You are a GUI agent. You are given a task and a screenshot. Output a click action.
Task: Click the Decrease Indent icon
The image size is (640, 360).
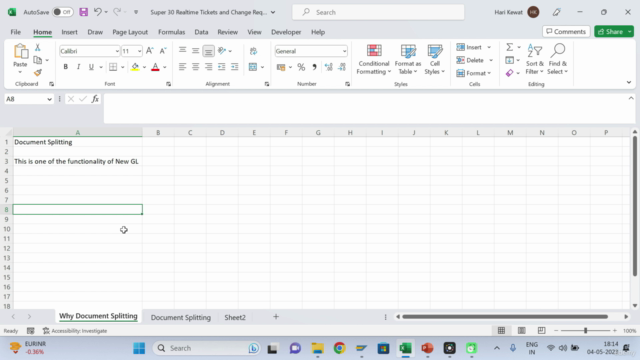click(x=221, y=67)
